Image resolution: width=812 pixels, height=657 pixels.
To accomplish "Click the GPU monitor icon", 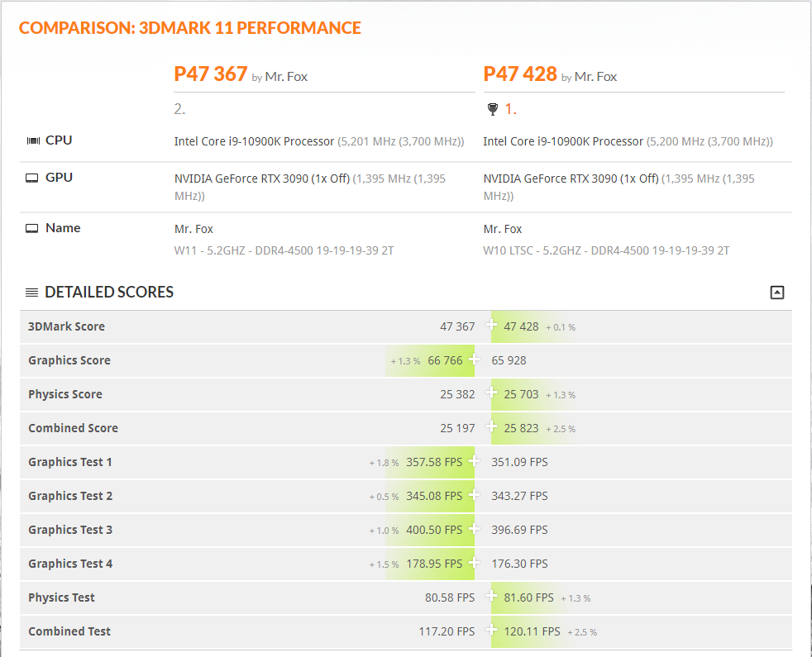I will [x=32, y=179].
